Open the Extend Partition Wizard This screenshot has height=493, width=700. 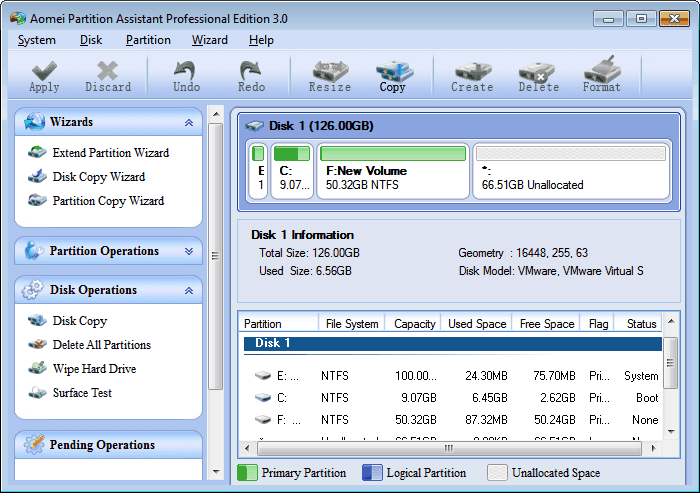point(111,153)
